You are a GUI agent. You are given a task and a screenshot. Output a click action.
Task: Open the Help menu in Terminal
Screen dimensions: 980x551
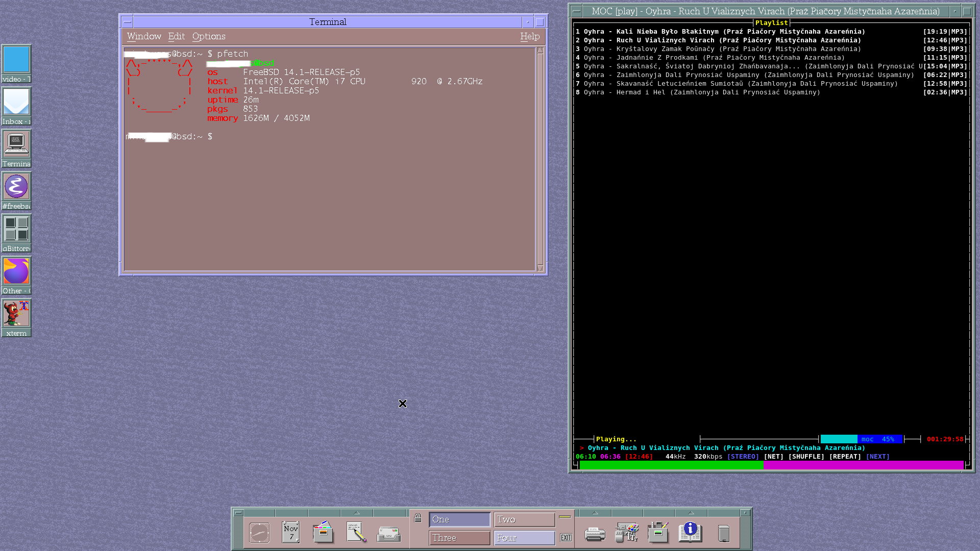[530, 36]
